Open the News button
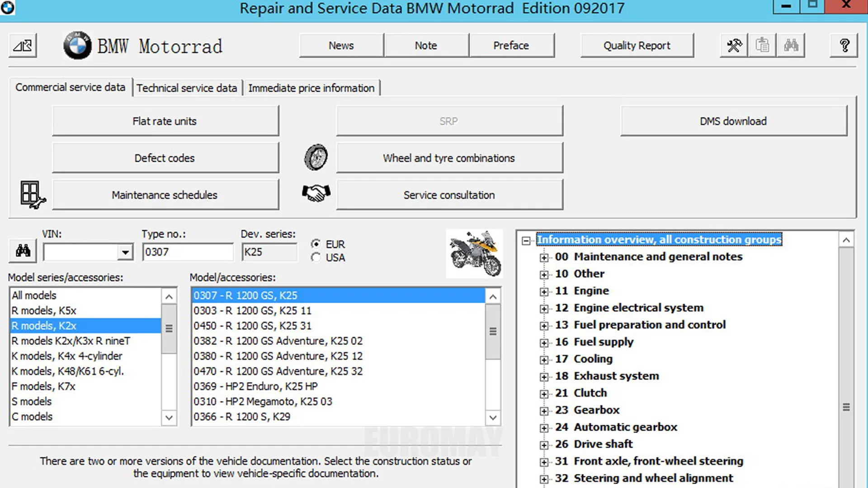Image resolution: width=868 pixels, height=488 pixels. 341,46
